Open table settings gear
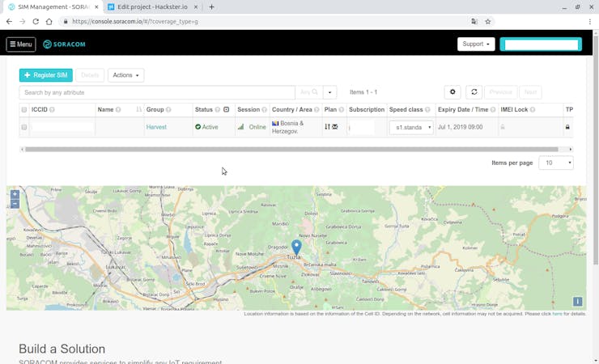The height and width of the screenshot is (364, 599). point(452,92)
